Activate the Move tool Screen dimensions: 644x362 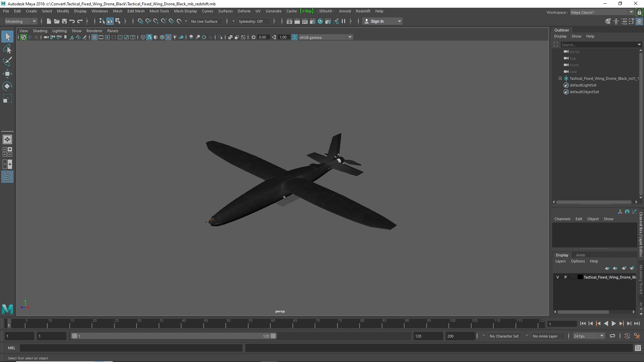coord(7,74)
